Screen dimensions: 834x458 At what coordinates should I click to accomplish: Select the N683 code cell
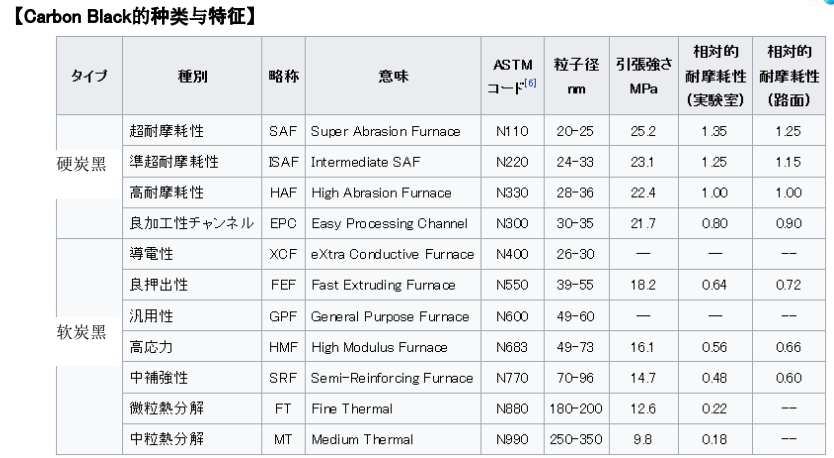[x=512, y=347]
